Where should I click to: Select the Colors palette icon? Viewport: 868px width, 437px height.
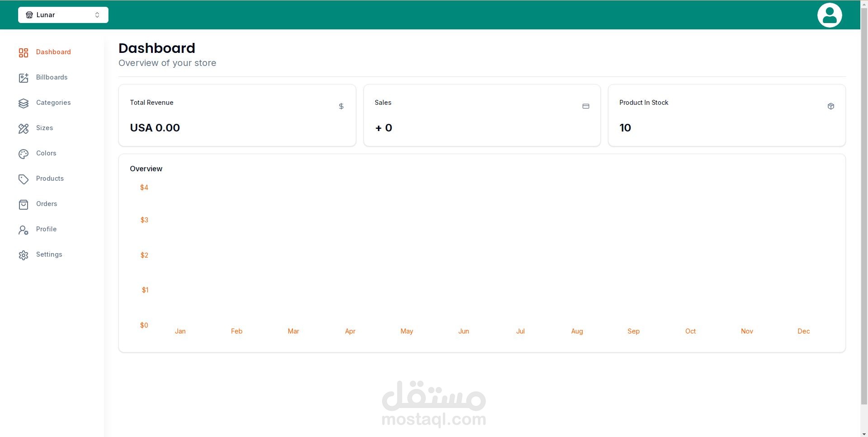coord(24,154)
